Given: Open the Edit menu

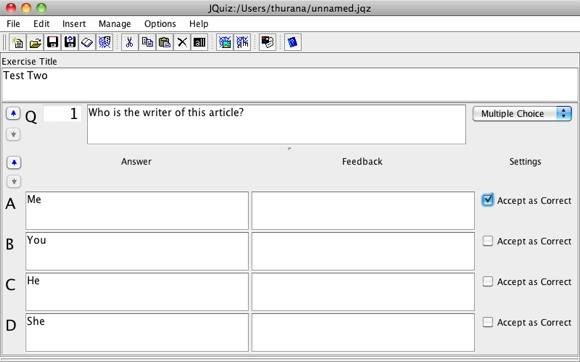Looking at the screenshot, I should 41,24.
